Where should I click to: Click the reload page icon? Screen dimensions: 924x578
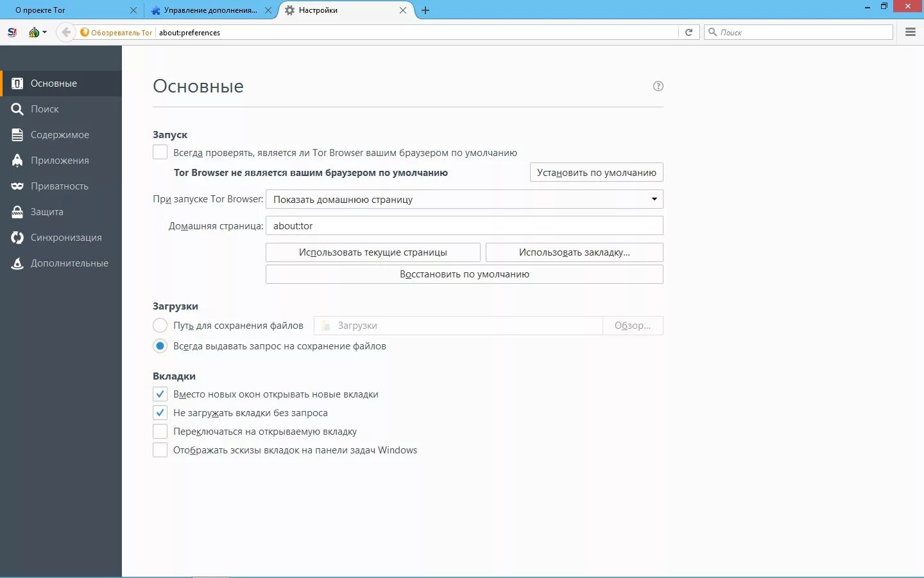click(x=689, y=32)
